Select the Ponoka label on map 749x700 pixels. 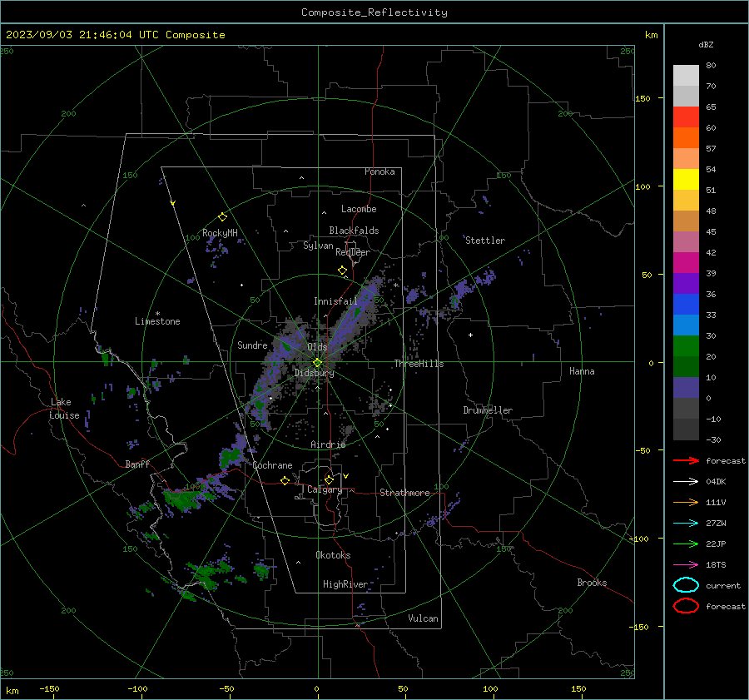379,171
